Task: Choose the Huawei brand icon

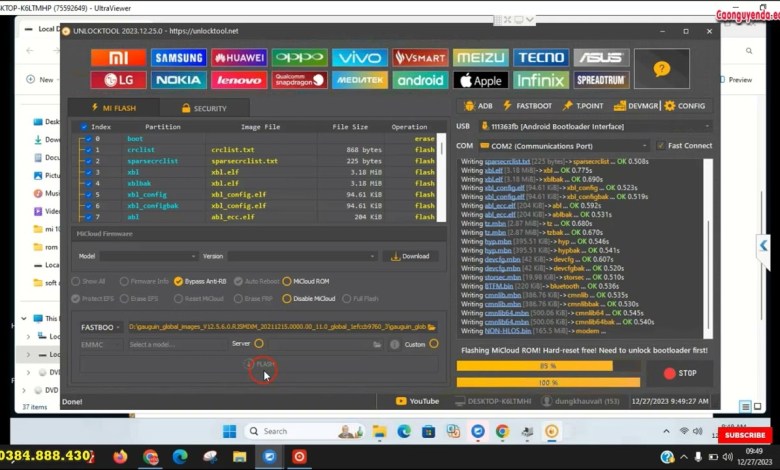Action: [239, 58]
